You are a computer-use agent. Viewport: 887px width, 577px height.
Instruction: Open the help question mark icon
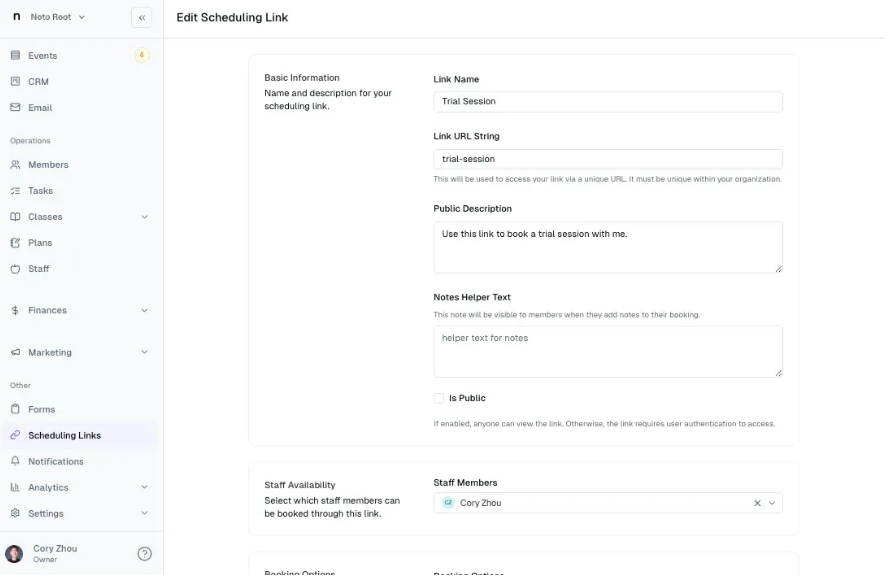144,554
